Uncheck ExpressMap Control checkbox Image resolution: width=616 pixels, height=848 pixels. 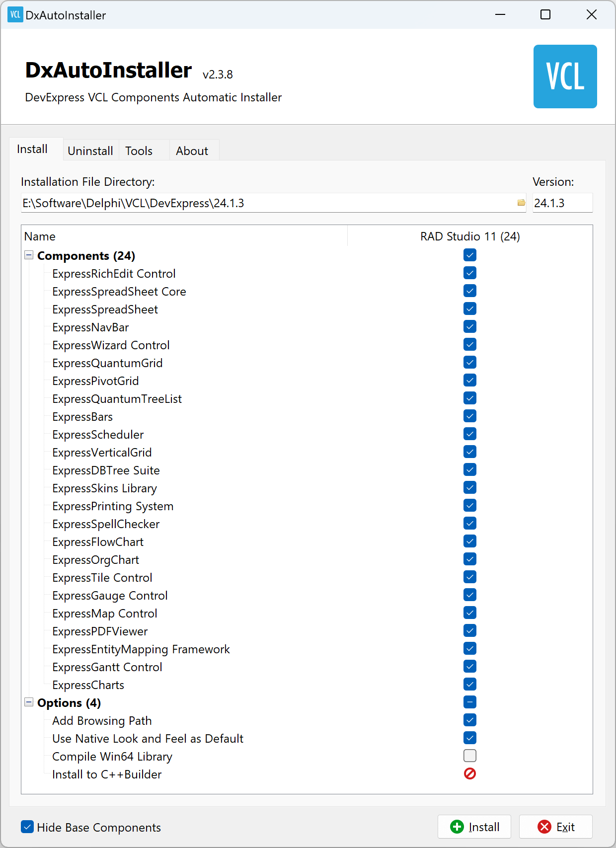pyautogui.click(x=470, y=613)
